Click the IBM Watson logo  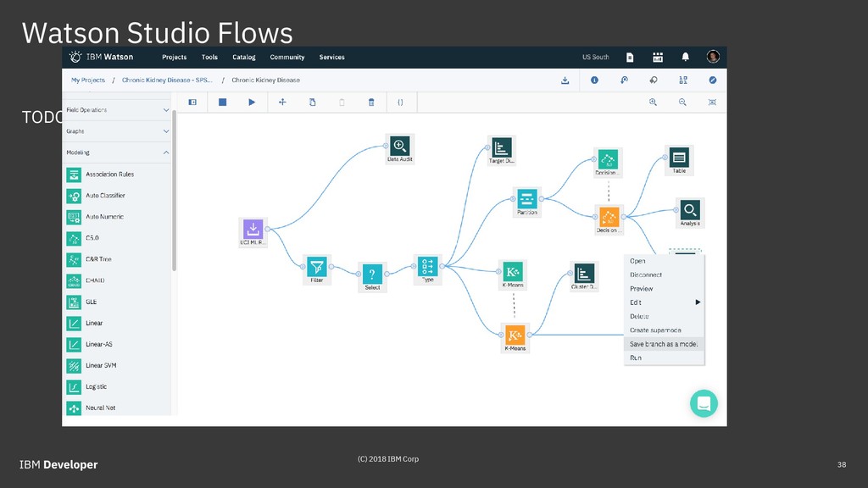click(x=101, y=57)
